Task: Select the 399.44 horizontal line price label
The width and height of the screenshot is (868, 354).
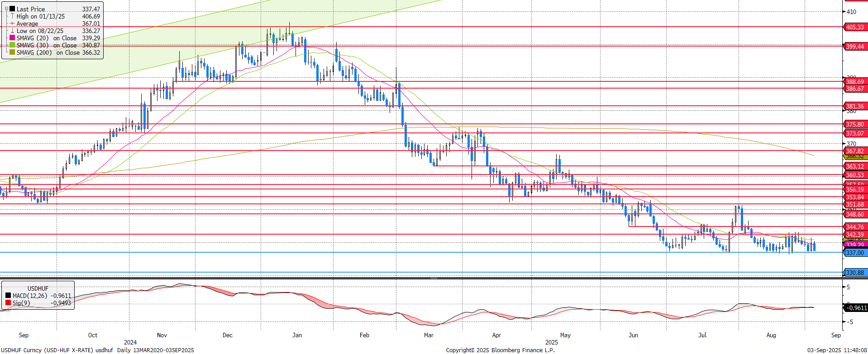Action: click(x=855, y=47)
